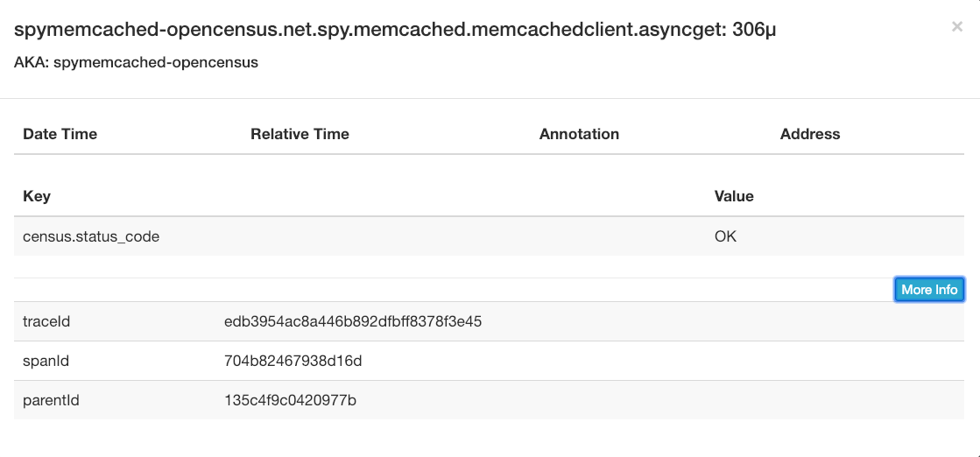This screenshot has width=980, height=457.
Task: Click the OK status value
Action: tap(726, 237)
